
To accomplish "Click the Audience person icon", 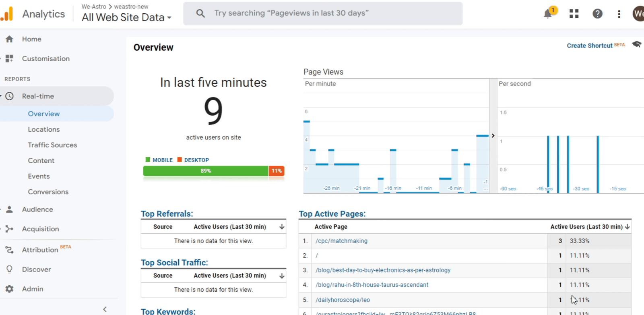I will 9,209.
